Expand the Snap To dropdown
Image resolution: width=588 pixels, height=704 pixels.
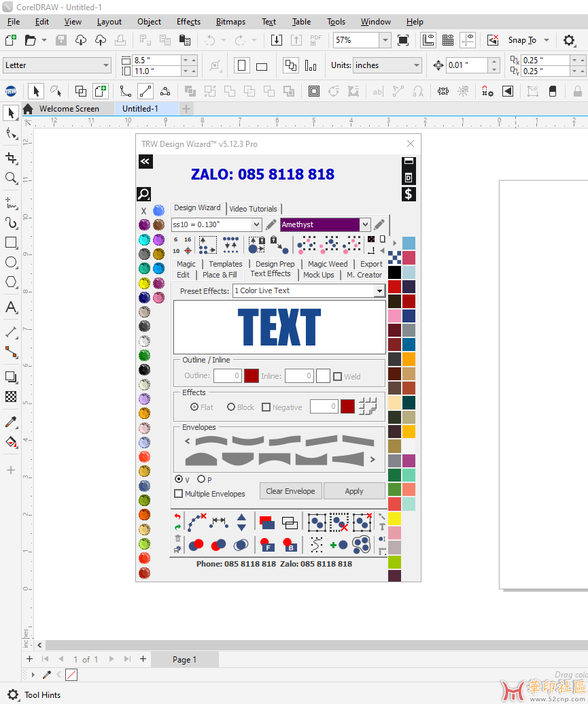click(x=547, y=40)
